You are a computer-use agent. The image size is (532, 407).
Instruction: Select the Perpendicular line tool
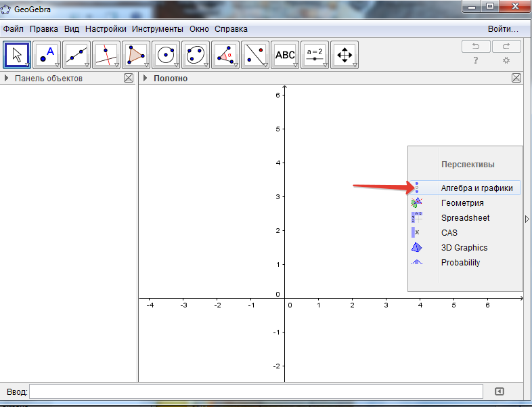pyautogui.click(x=106, y=55)
